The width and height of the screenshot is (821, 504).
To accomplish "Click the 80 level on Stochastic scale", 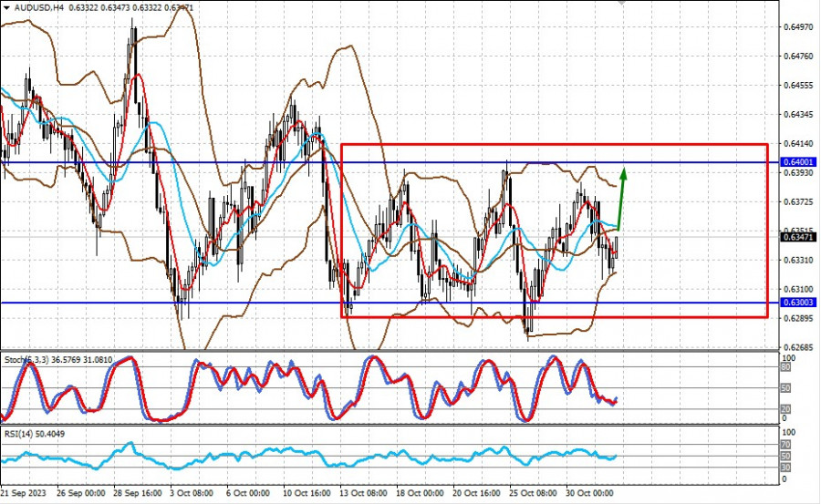I will (786, 367).
